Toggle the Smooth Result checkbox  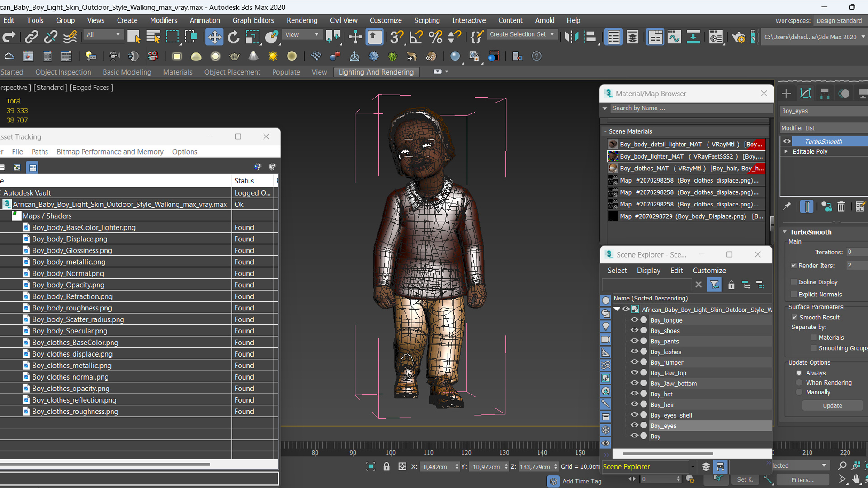(794, 317)
